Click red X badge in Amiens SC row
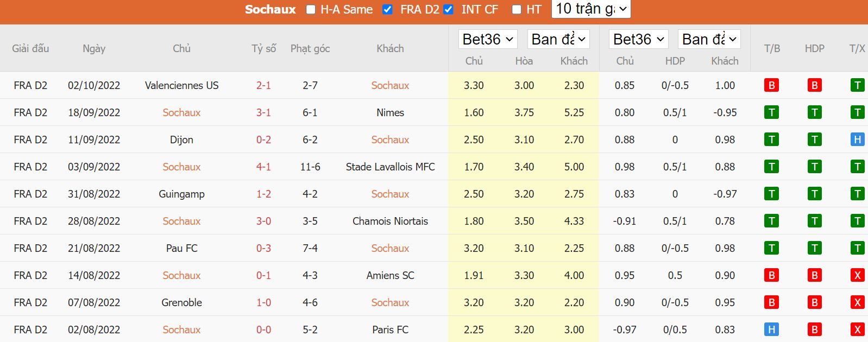Viewport: 868px width, 342px height. pos(857,275)
